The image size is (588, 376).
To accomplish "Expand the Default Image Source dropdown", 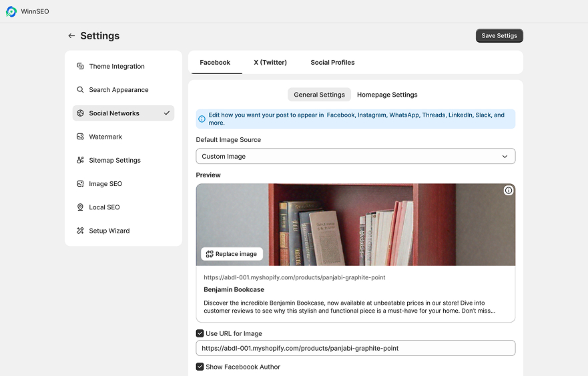I will (x=356, y=156).
